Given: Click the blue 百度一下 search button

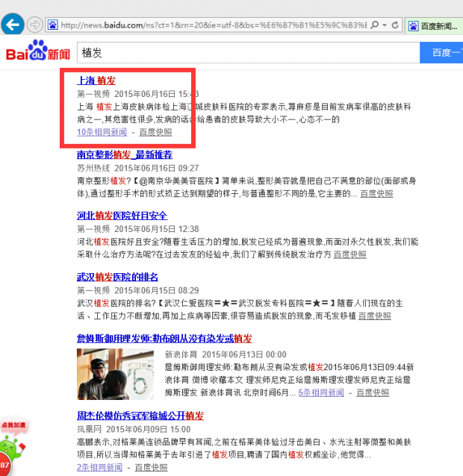Looking at the screenshot, I should point(441,53).
